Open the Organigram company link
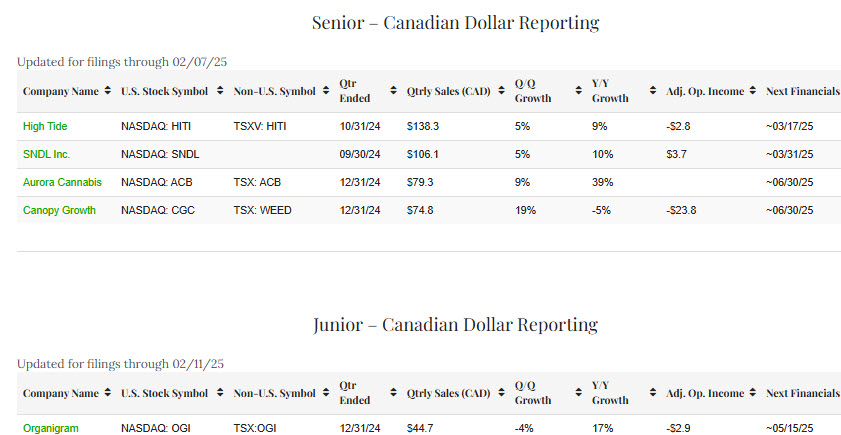Viewport: 841px width, 435px height. click(50, 428)
